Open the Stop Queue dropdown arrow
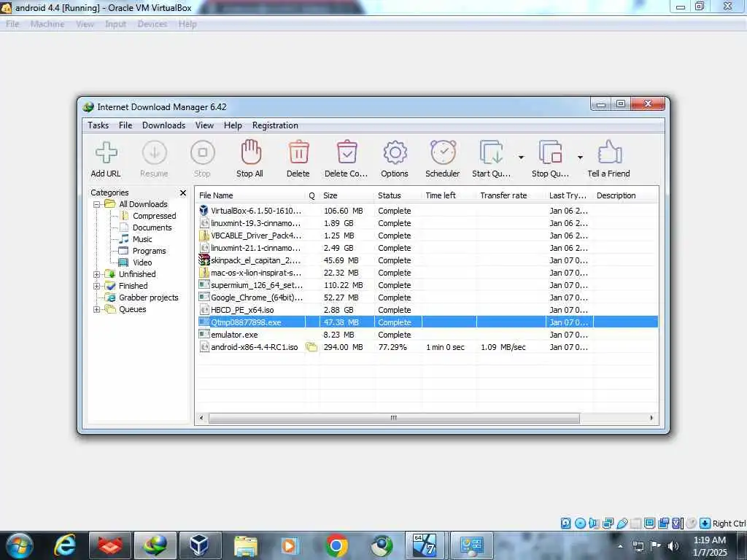 (x=580, y=157)
